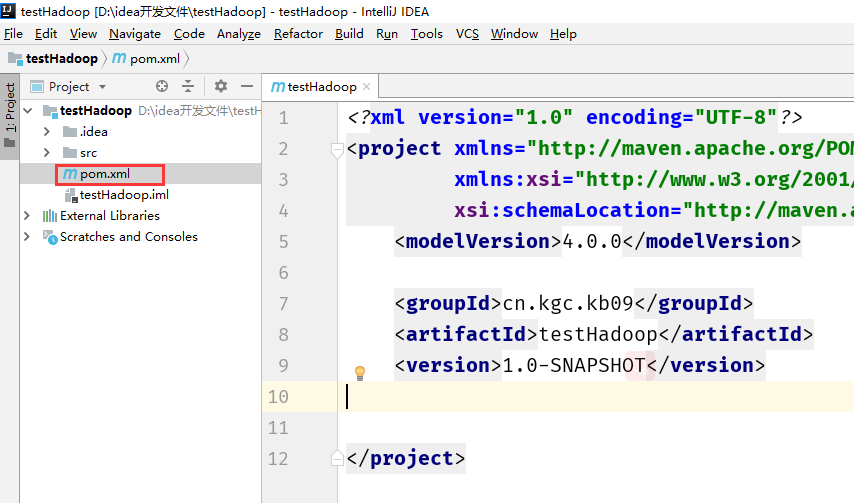Select testHadoop project root row

pyautogui.click(x=141, y=111)
